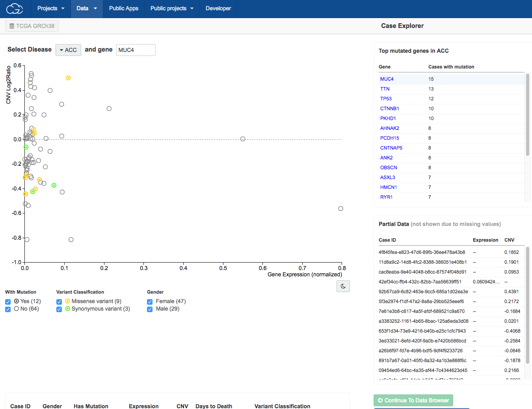Uncheck the With Mutation No checkbox
The height and width of the screenshot is (409, 532).
click(x=8, y=309)
